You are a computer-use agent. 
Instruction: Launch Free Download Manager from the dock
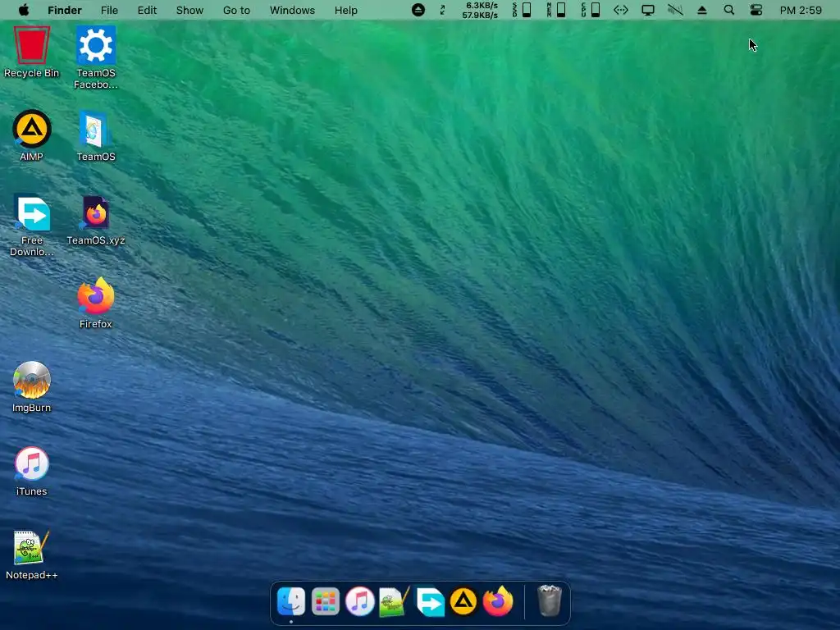pos(430,601)
